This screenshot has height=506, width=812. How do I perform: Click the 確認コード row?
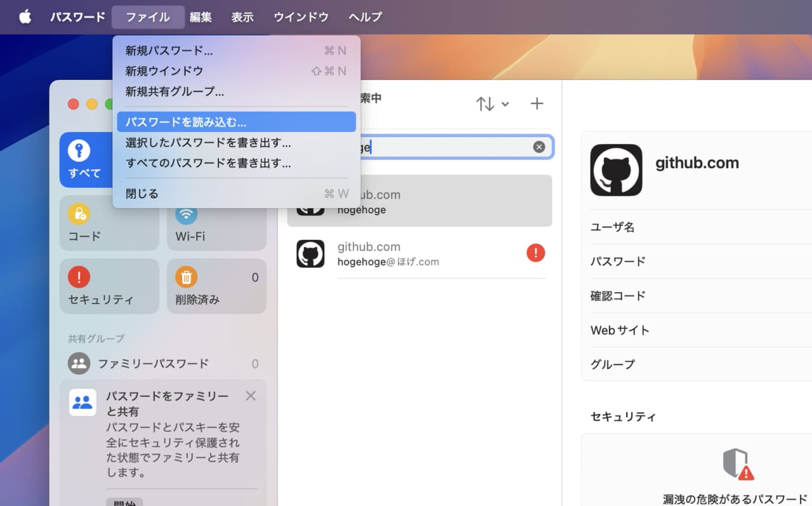point(697,295)
